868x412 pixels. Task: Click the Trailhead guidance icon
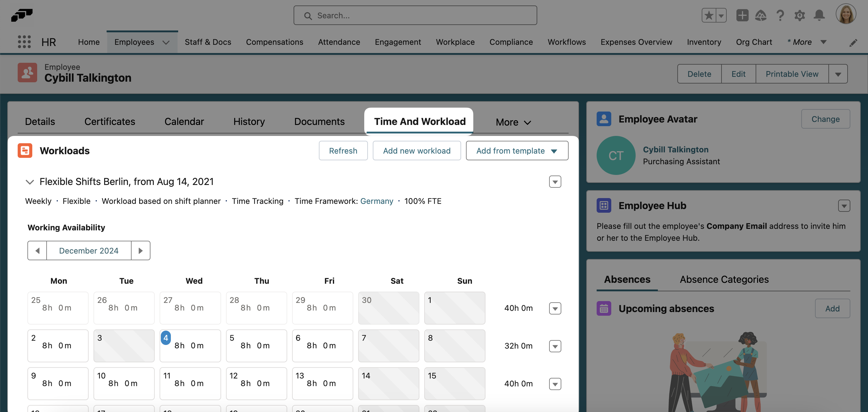click(761, 15)
